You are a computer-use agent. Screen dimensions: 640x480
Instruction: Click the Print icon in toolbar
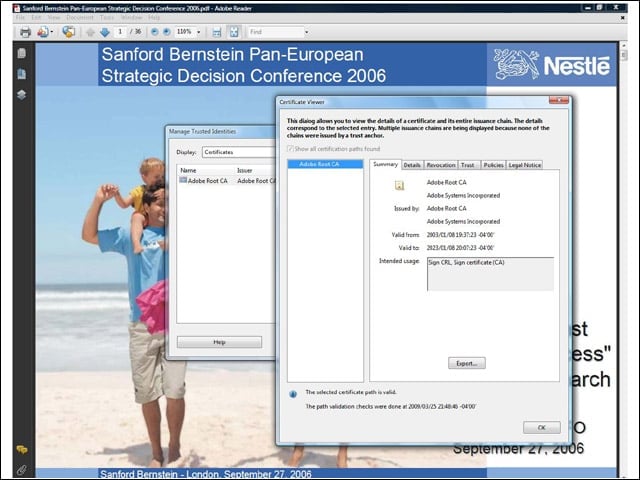tap(25, 32)
